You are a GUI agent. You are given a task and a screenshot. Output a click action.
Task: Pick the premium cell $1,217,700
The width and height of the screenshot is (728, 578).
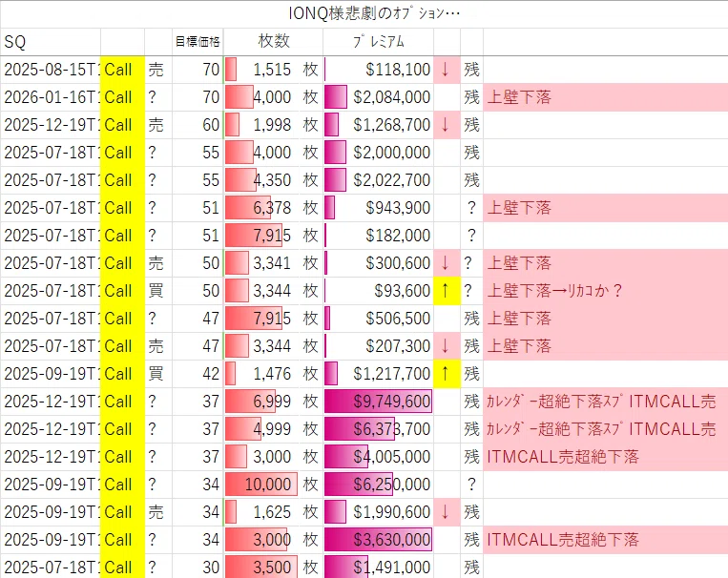pos(379,374)
